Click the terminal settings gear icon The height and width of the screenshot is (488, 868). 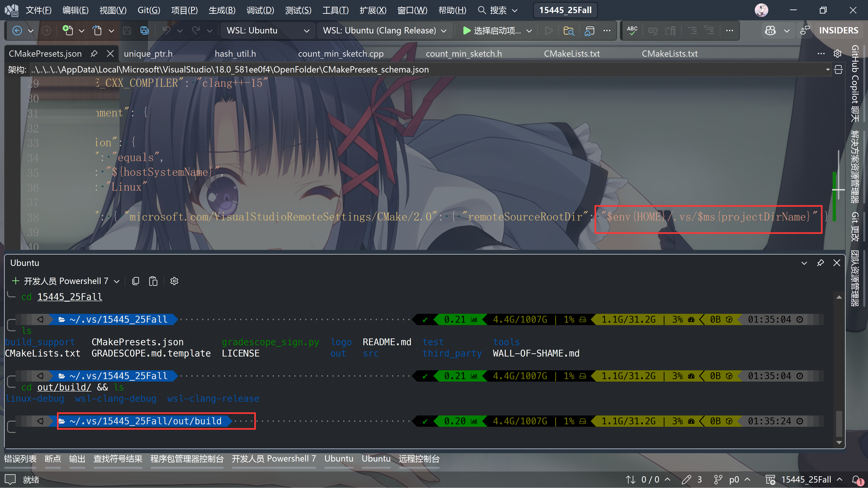point(174,281)
